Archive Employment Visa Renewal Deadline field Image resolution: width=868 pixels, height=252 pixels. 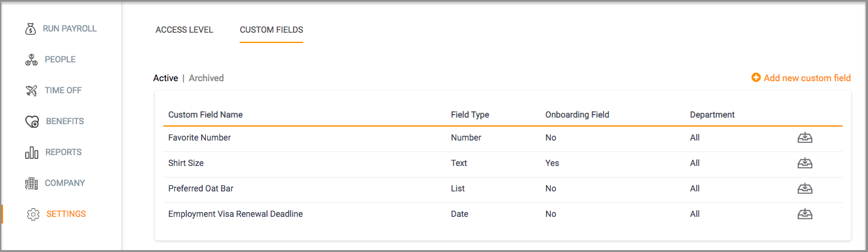pos(804,214)
